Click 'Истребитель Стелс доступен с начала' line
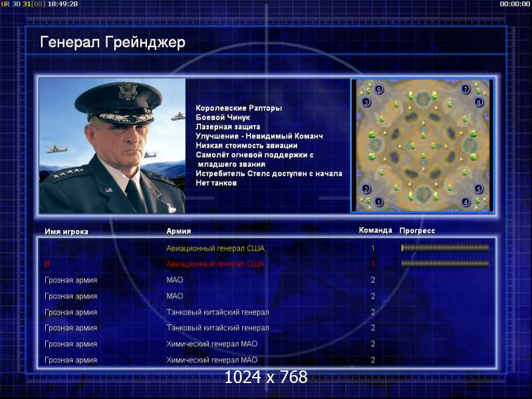 coord(269,174)
